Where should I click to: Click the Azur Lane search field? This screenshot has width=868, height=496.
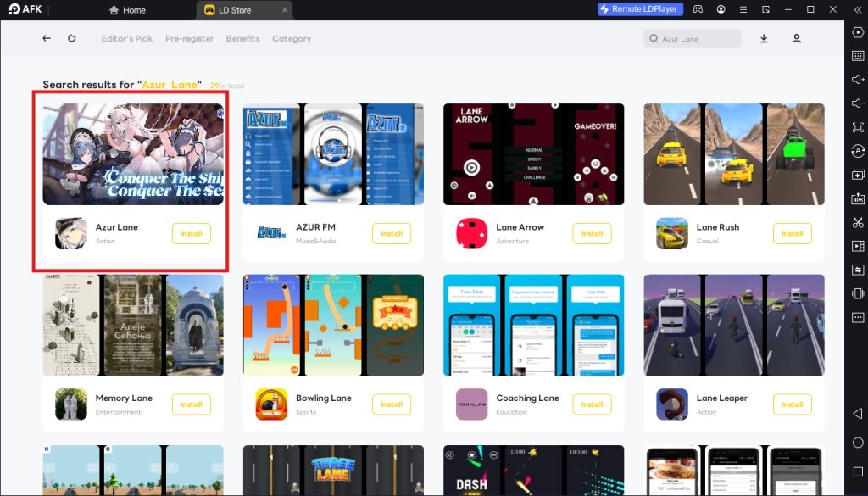695,39
